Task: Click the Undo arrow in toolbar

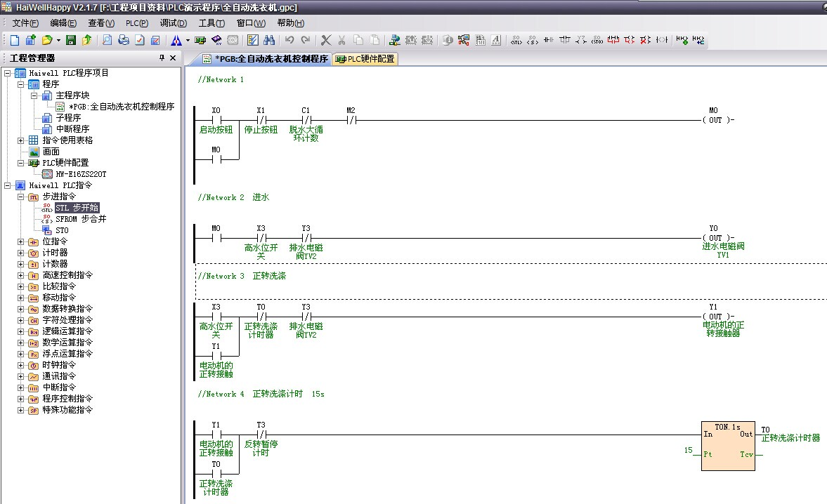Action: (x=289, y=40)
